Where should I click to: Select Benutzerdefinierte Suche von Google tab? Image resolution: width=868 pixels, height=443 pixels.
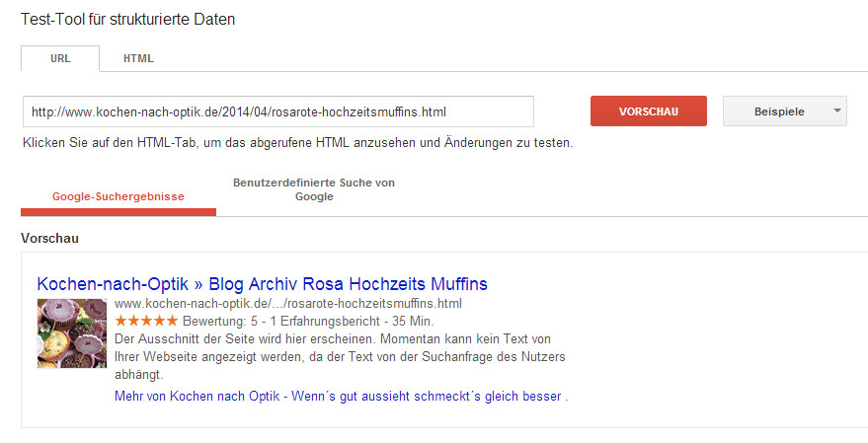click(x=314, y=189)
